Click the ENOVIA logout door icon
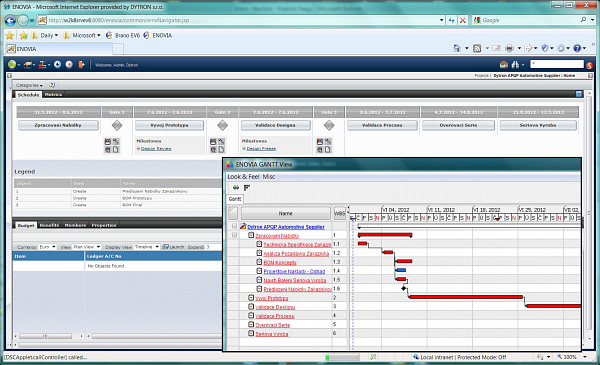Image resolution: width=600 pixels, height=365 pixels. (x=81, y=65)
